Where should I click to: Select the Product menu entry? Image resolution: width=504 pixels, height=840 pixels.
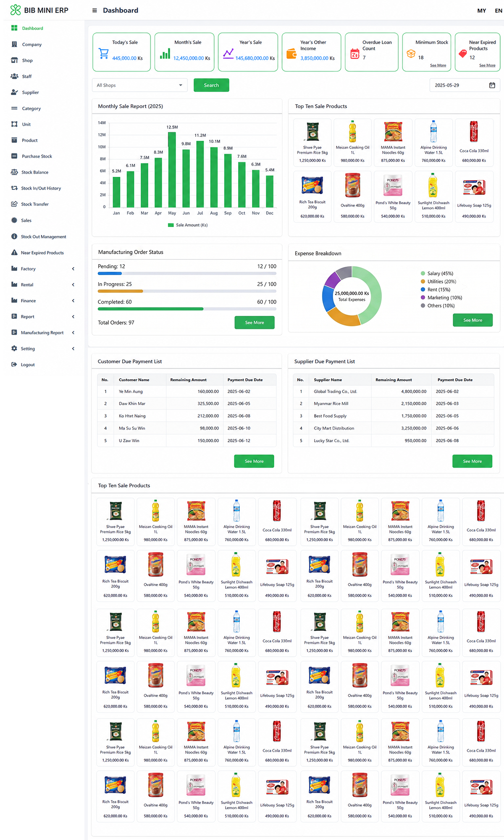29,140
